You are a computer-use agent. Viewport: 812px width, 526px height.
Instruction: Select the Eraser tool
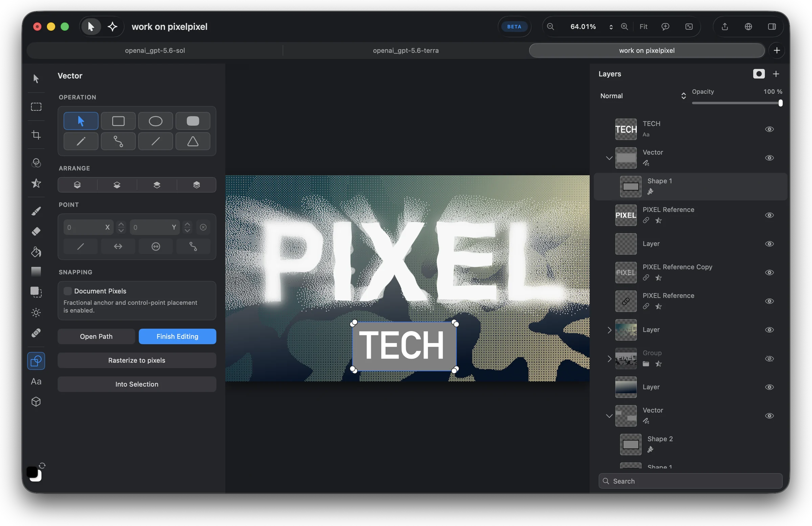(36, 232)
